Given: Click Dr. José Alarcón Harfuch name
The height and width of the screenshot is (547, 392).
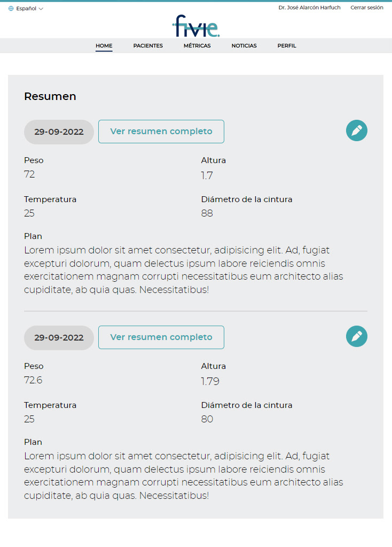Looking at the screenshot, I should [x=309, y=7].
